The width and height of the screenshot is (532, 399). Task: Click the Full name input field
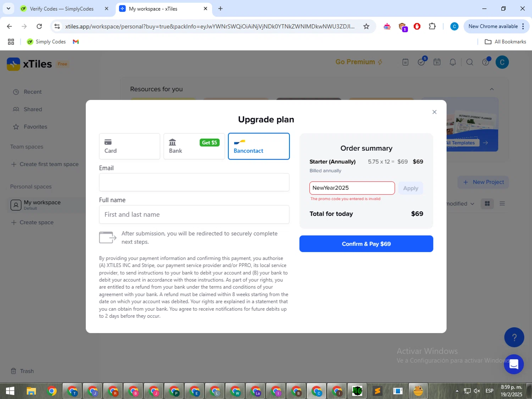(194, 215)
